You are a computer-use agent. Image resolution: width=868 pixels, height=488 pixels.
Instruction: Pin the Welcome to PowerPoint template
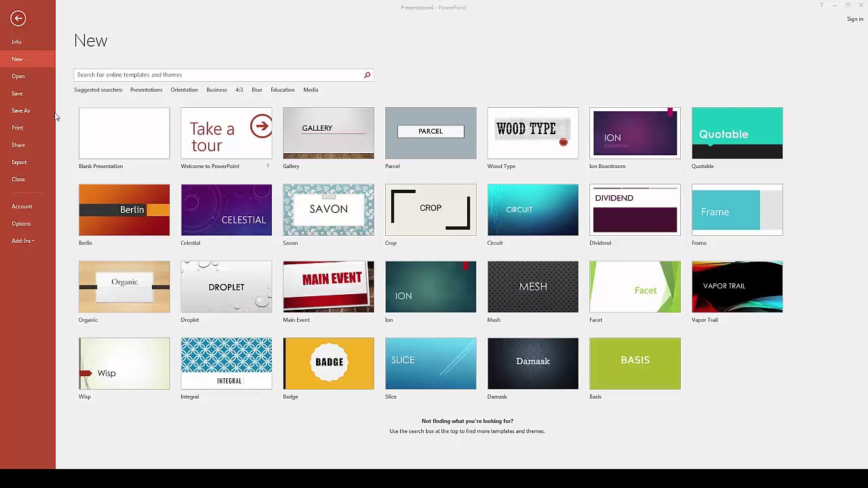tap(268, 166)
